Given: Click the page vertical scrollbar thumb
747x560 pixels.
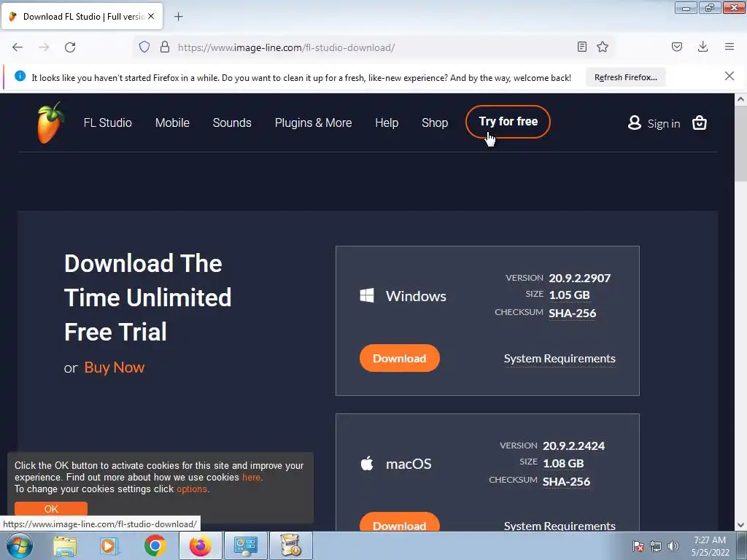Looking at the screenshot, I should pos(740,143).
